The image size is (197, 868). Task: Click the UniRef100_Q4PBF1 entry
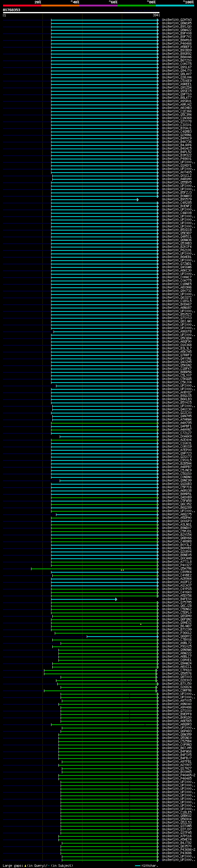pos(177,426)
